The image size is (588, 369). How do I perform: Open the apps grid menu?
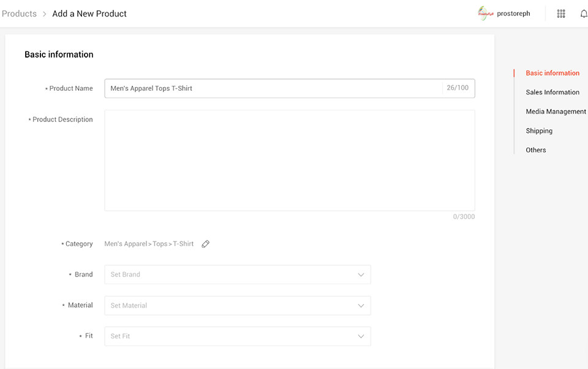click(560, 13)
